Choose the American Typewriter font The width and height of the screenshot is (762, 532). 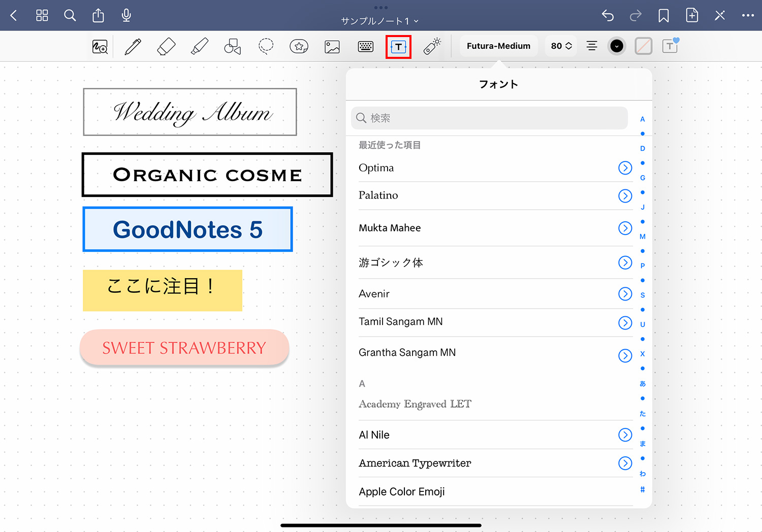415,463
